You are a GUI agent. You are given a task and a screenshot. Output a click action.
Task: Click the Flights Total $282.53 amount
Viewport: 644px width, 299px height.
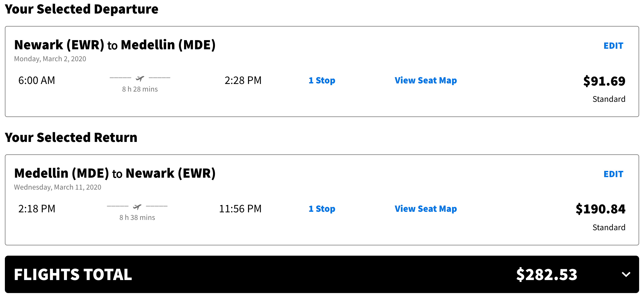(x=547, y=274)
